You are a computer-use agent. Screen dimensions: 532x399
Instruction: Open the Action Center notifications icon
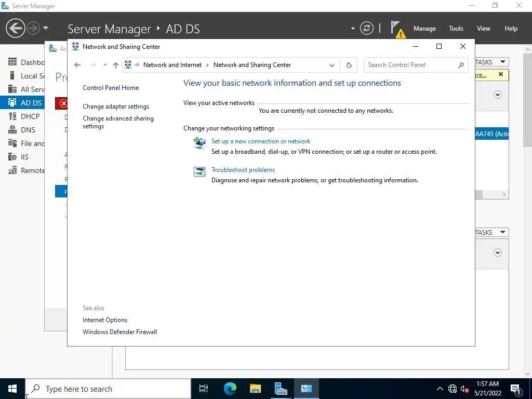(x=516, y=389)
